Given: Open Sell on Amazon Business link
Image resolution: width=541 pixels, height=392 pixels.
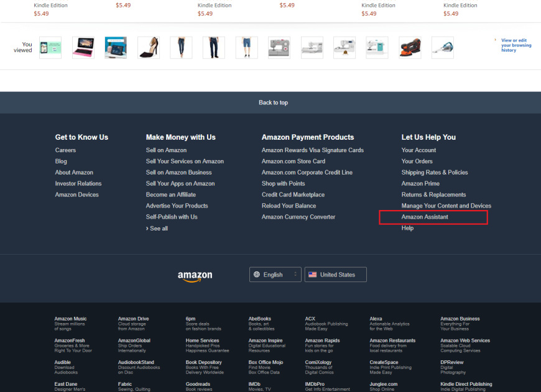Looking at the screenshot, I should coord(178,172).
